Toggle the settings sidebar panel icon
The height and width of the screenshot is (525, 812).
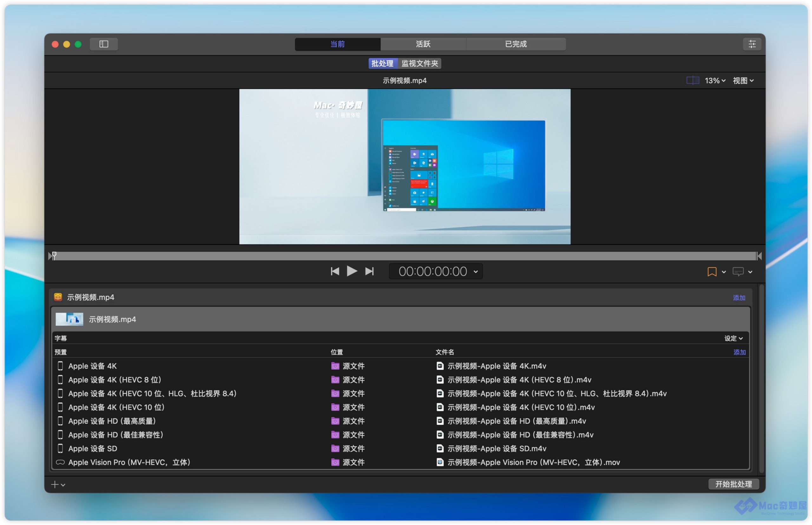(x=103, y=44)
